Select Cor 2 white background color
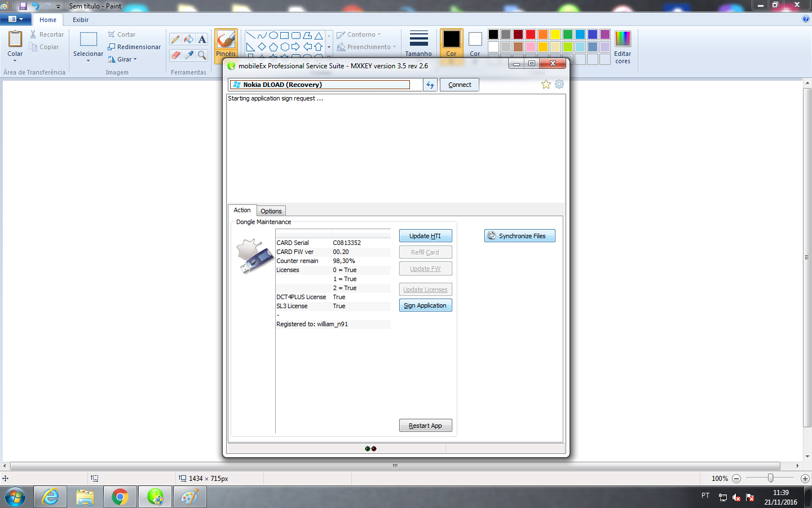 [475, 39]
